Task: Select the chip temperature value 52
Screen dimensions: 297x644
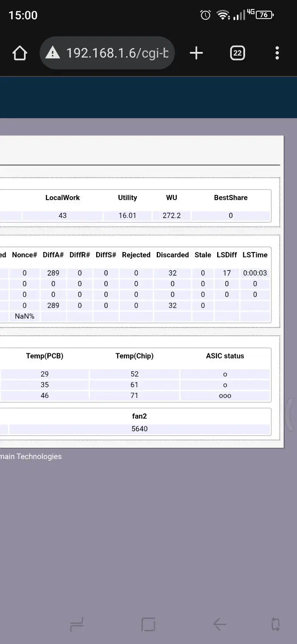Action: (134, 374)
